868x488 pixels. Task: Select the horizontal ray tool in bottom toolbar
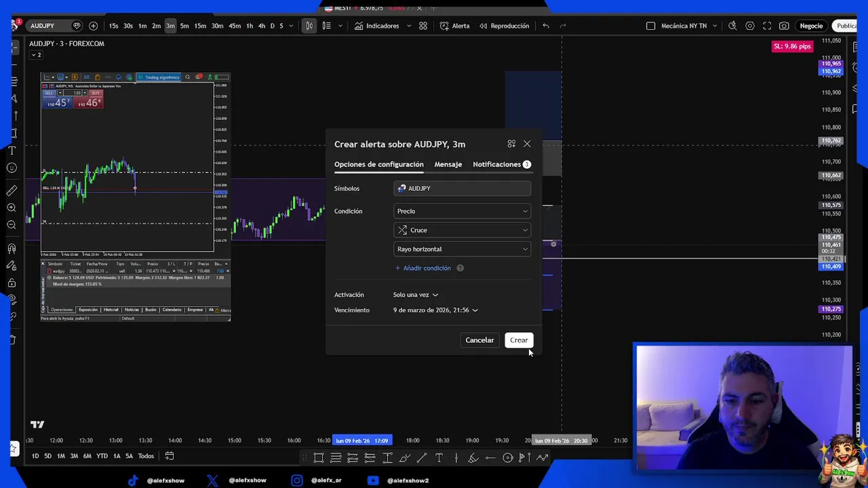pos(490,458)
